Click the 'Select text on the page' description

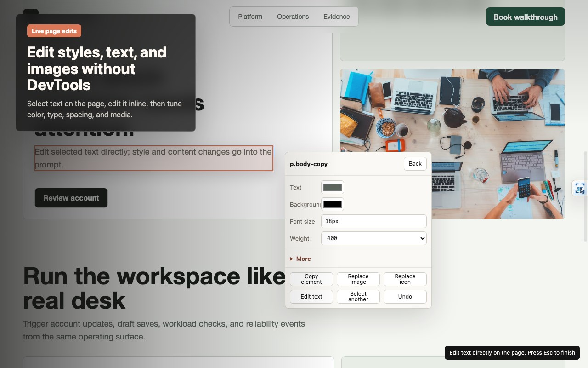pyautogui.click(x=105, y=109)
